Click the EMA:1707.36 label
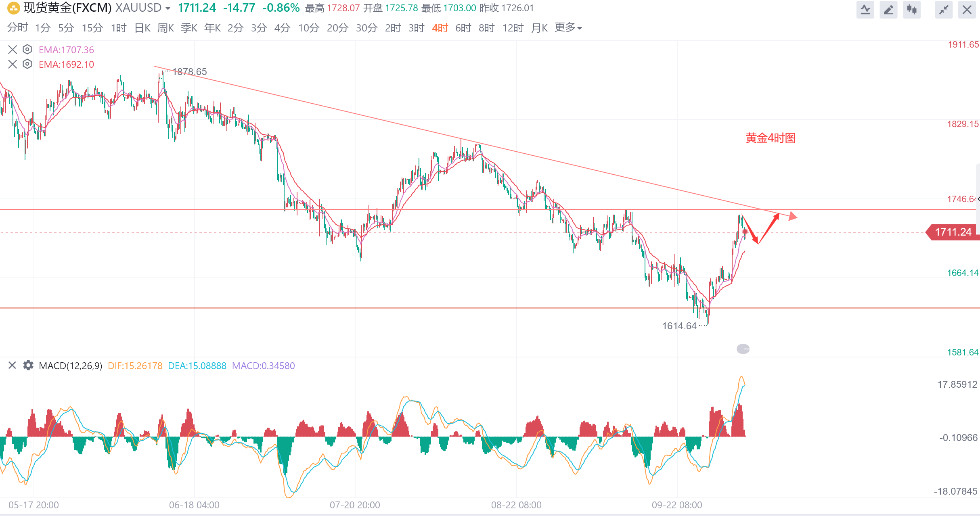This screenshot has width=980, height=516. tap(66, 50)
